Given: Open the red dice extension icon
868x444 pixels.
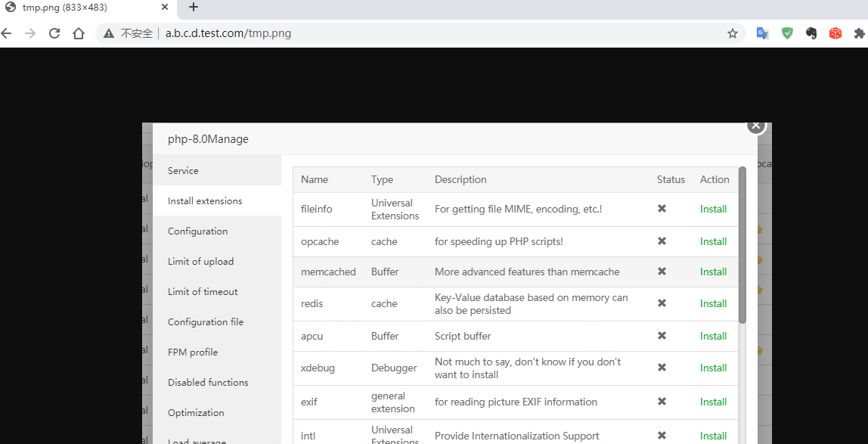Looking at the screenshot, I should 835,33.
